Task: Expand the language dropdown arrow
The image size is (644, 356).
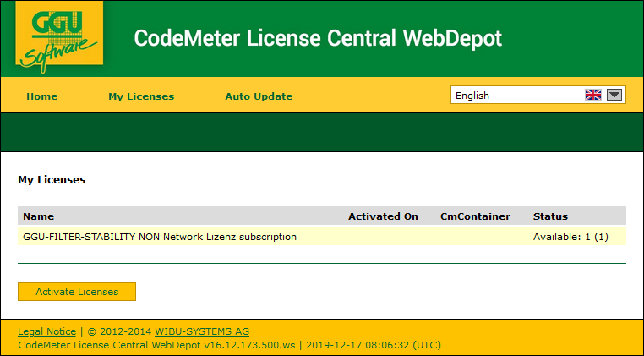Action: click(614, 96)
